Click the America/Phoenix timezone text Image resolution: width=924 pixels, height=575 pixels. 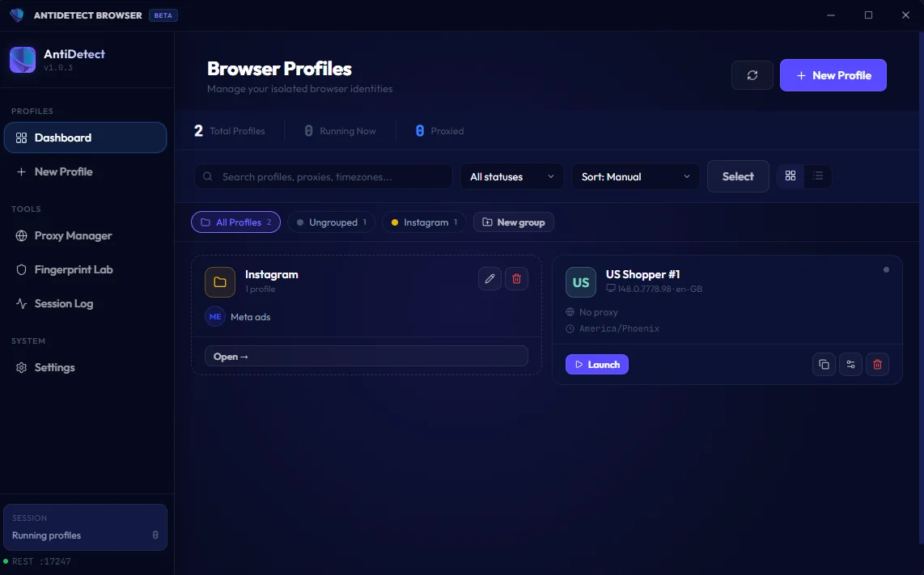[x=619, y=328]
